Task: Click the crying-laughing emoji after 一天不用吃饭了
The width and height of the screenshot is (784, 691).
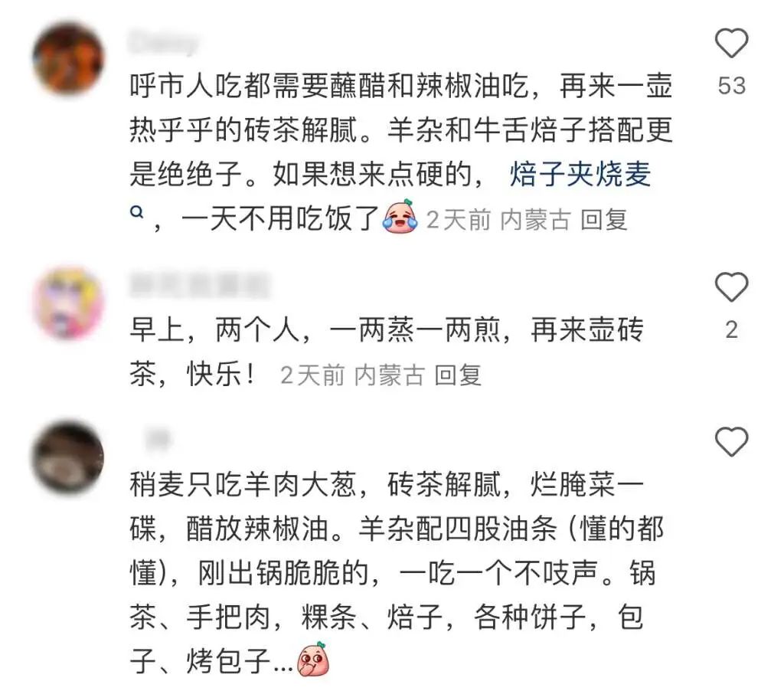Action: pyautogui.click(x=400, y=217)
